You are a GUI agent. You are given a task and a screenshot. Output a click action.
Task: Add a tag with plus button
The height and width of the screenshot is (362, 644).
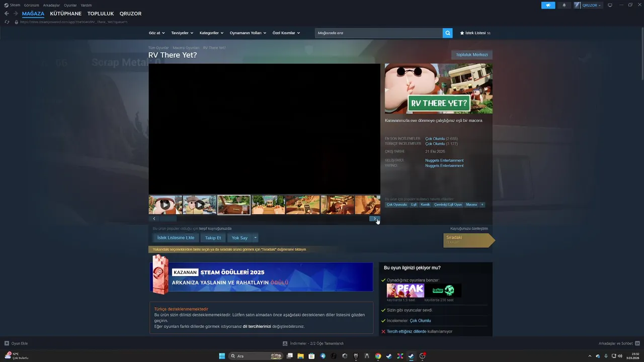(x=482, y=205)
